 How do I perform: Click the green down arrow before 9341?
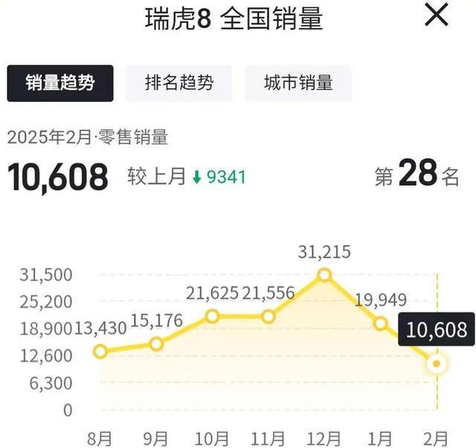coord(197,177)
